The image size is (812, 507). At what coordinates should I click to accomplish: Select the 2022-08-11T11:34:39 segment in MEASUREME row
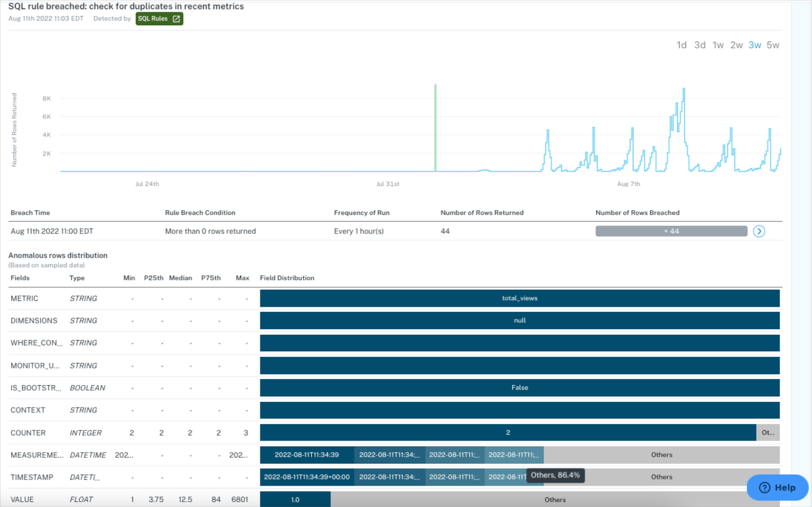[x=307, y=455]
